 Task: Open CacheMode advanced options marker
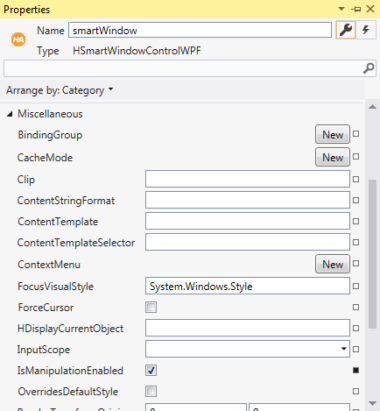(x=356, y=157)
